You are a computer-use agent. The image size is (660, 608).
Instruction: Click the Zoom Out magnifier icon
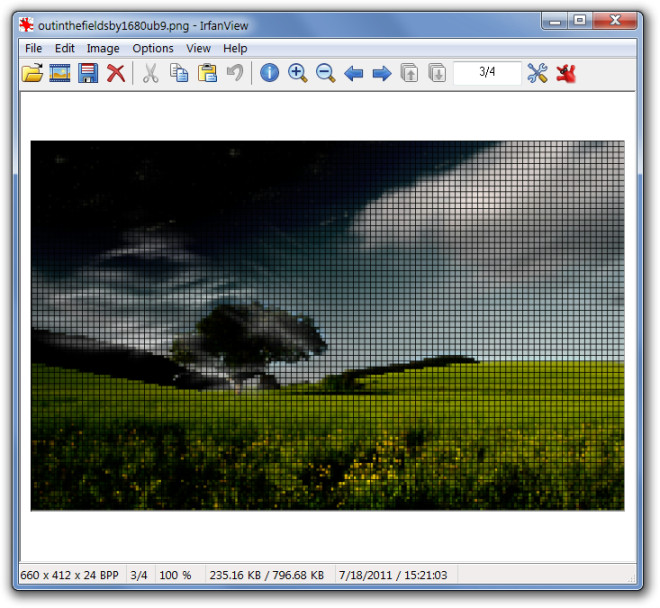325,73
